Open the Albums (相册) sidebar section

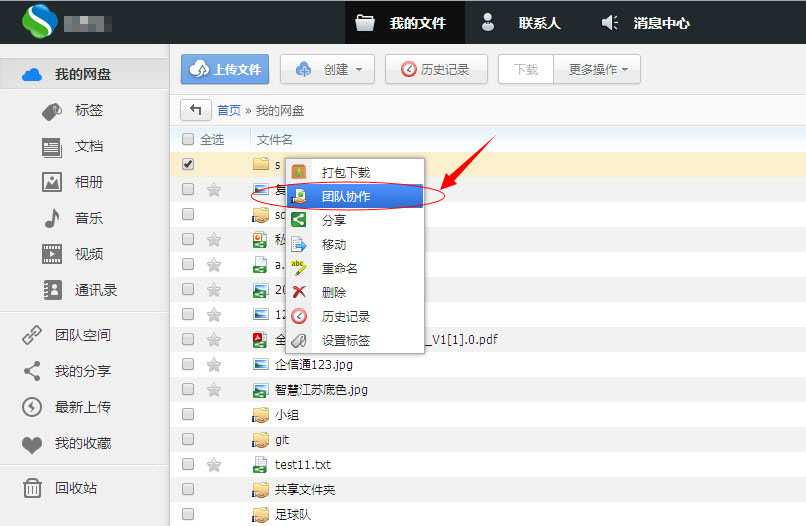point(88,182)
